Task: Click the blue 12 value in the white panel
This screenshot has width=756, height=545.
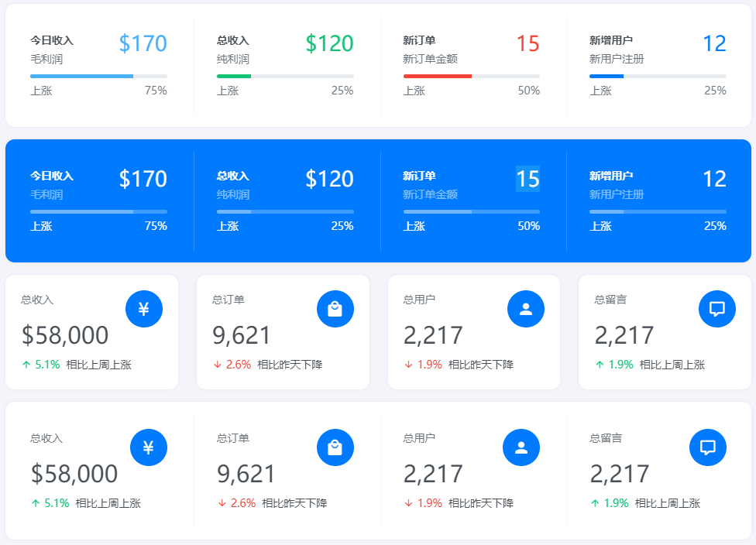Action: [714, 43]
